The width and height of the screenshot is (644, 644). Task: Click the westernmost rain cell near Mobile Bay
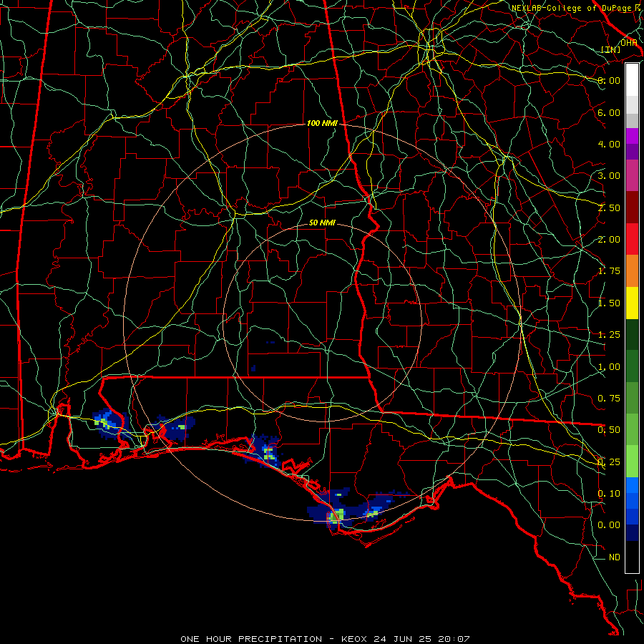109,424
